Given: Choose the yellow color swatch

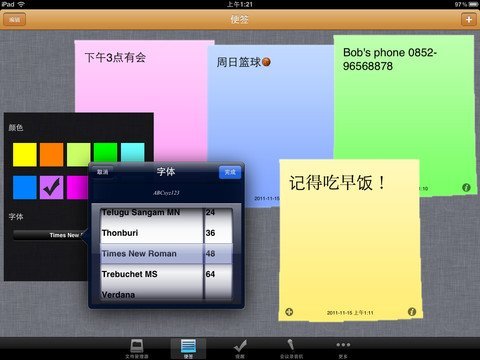Looking at the screenshot, I should (25, 155).
